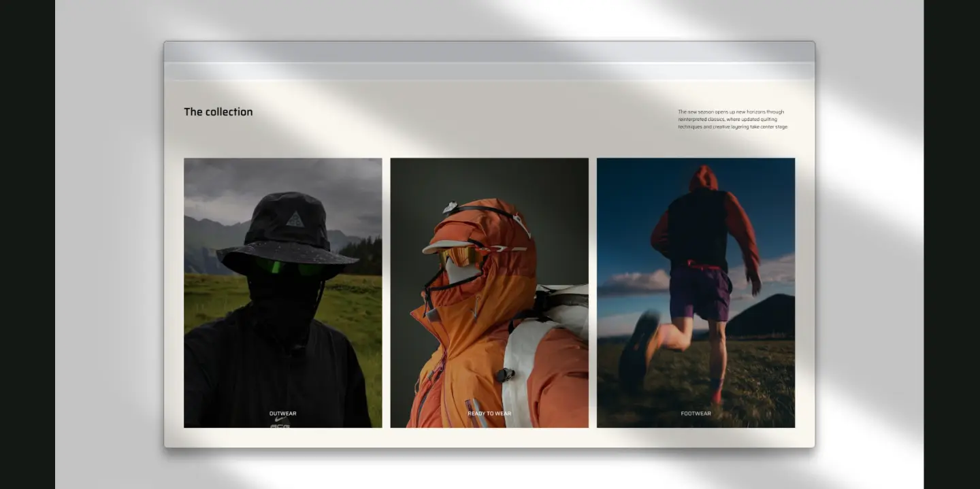Select the running person photo card
980x489 pixels.
(x=696, y=292)
